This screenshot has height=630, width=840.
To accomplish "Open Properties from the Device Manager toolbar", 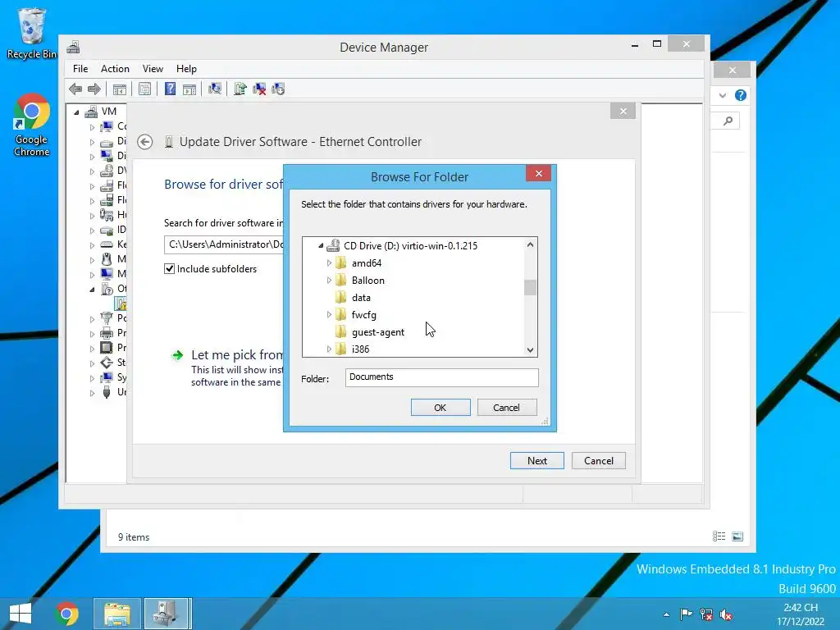I will pos(144,89).
